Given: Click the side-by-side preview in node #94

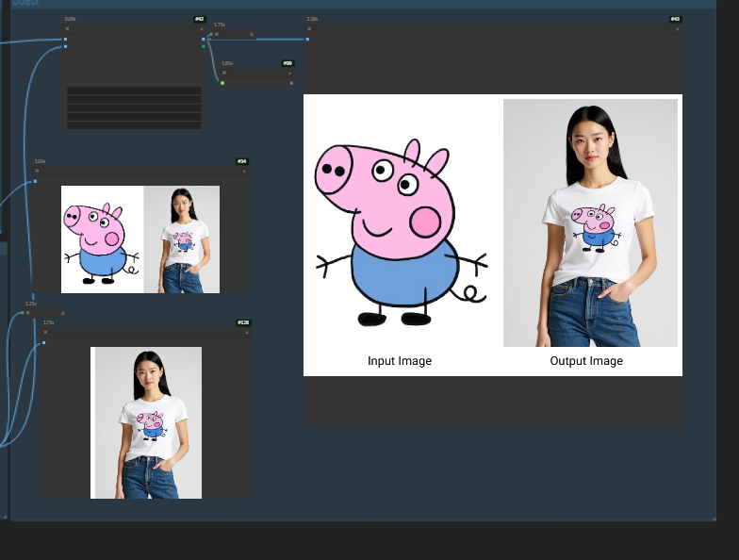Looking at the screenshot, I should point(140,239).
